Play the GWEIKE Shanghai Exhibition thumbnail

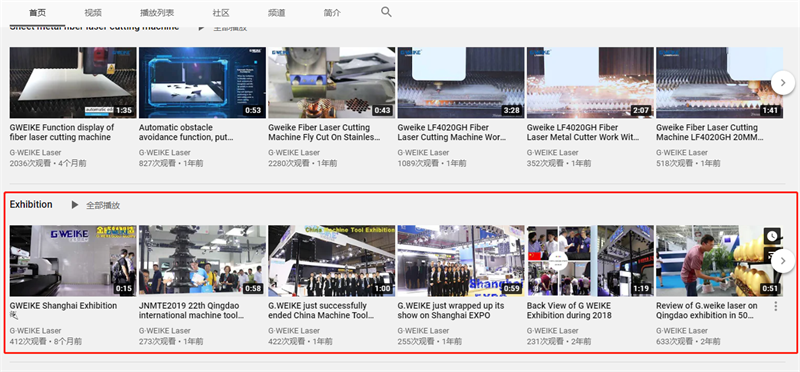(x=73, y=261)
